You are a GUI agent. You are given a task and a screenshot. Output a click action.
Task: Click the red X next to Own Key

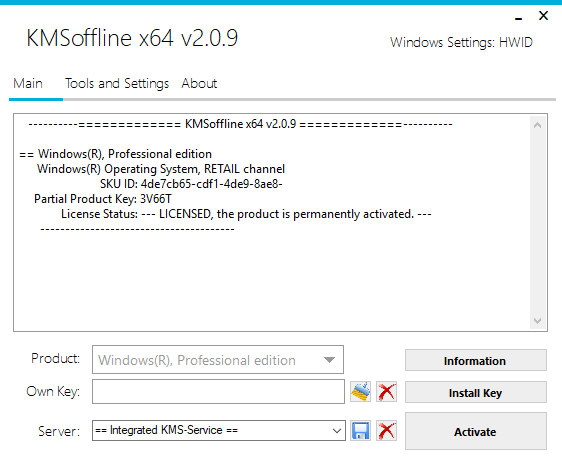[x=386, y=391]
